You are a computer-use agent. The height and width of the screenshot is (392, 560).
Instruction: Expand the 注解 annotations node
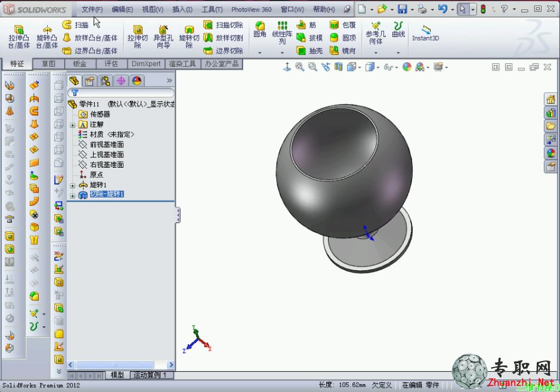(x=73, y=125)
